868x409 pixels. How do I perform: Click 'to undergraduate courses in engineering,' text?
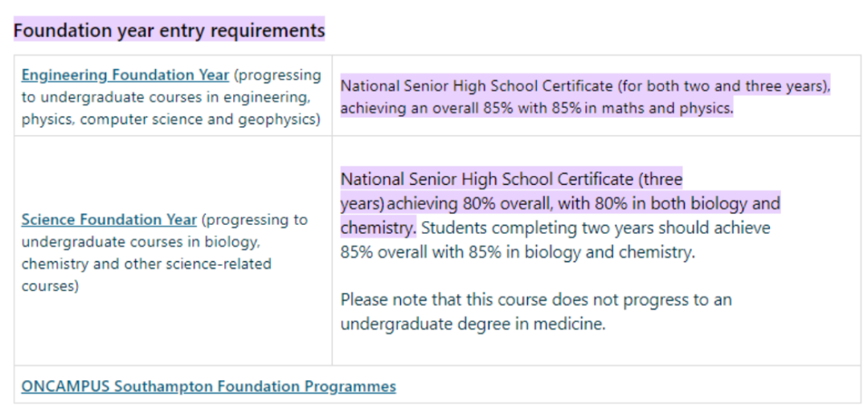[166, 97]
